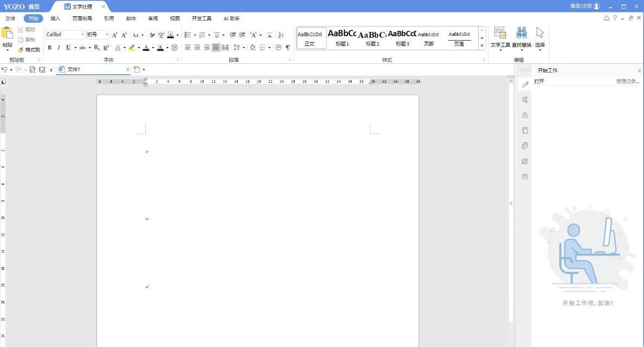Screen dimensions: 644x347
Task: Expand the styles gallery more arrow
Action: point(482,46)
